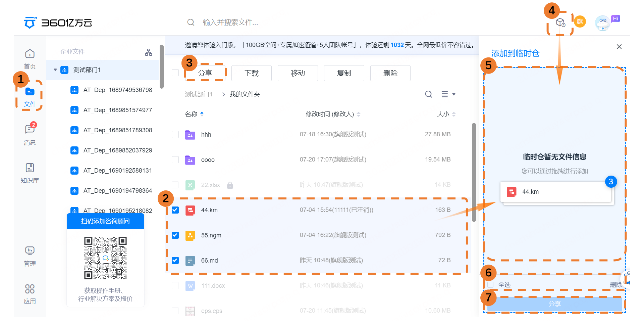Click the 44.km card in temp warehouse
The image size is (644, 321).
pyautogui.click(x=556, y=192)
